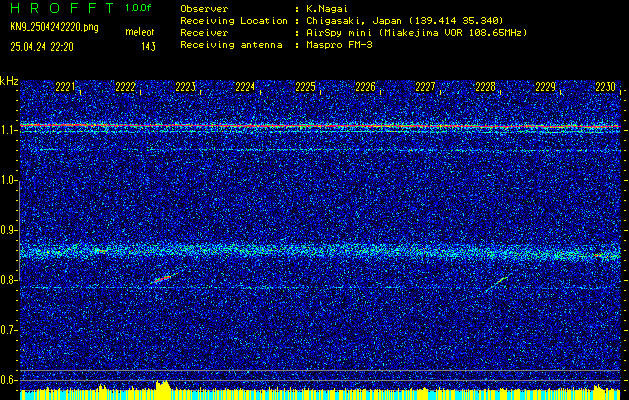Click the diagonal meteor echo near 2228
This screenshot has width=629, height=400.
(x=497, y=284)
